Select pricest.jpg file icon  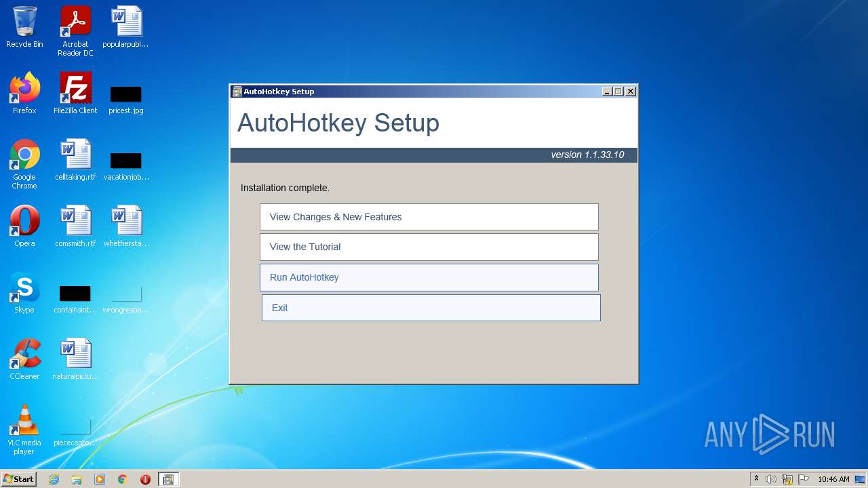(126, 99)
